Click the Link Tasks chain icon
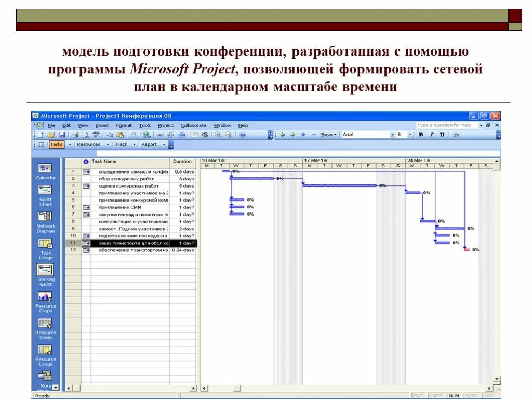 [160, 135]
